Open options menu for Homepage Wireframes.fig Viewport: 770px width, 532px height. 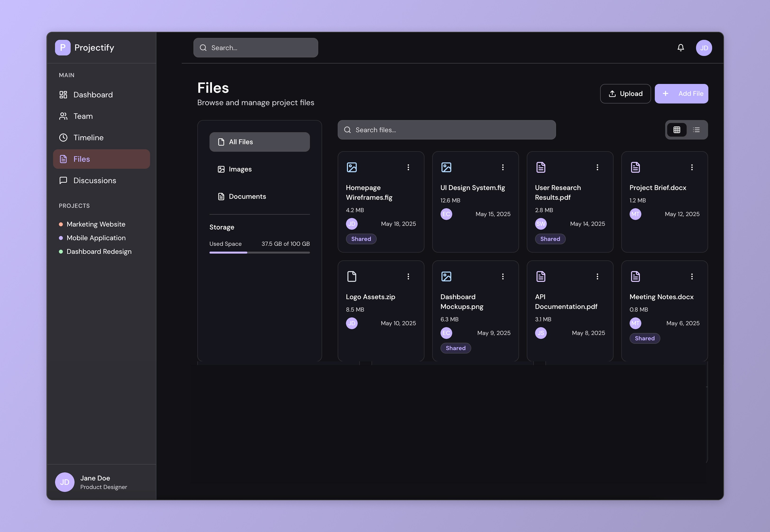point(408,167)
